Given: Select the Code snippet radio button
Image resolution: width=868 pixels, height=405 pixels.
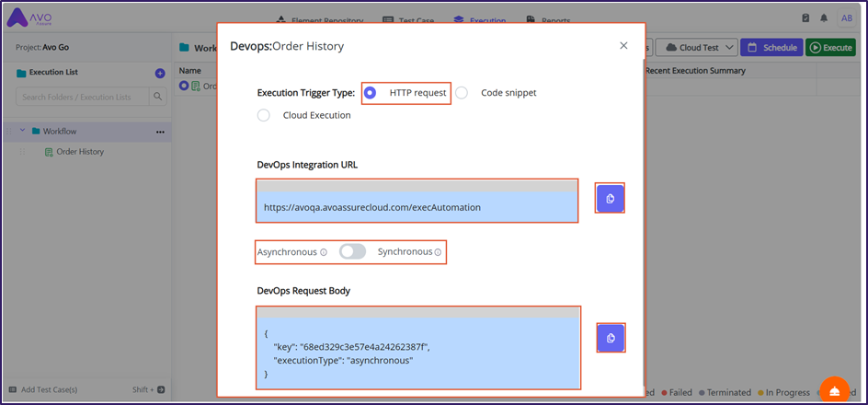Looking at the screenshot, I should (x=462, y=93).
